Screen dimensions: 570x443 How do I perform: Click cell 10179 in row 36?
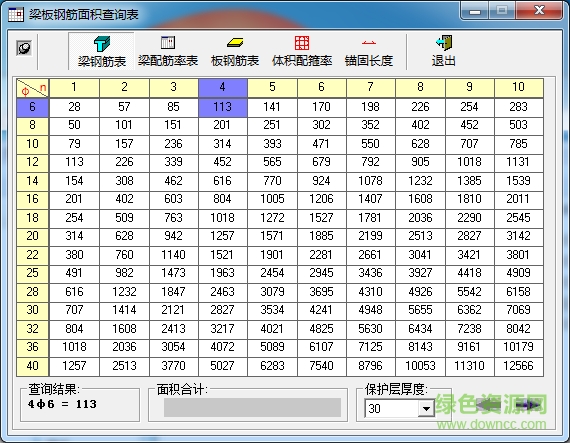point(518,347)
